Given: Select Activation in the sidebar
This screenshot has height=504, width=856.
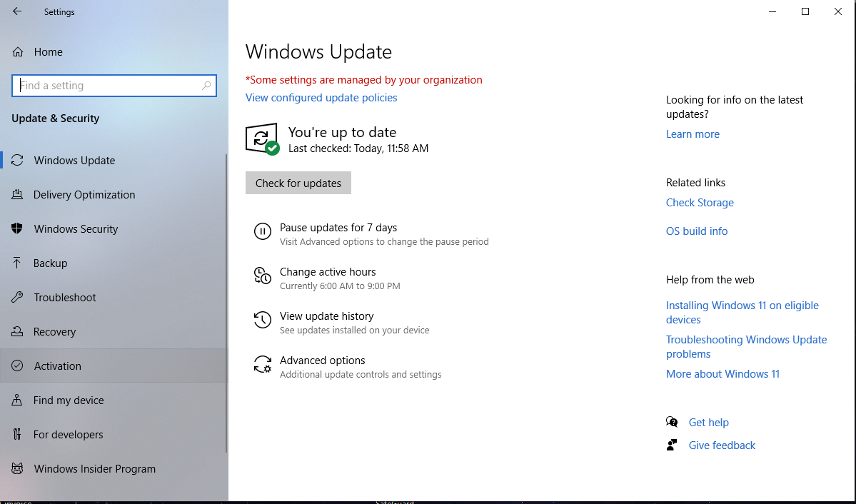Looking at the screenshot, I should (x=114, y=366).
